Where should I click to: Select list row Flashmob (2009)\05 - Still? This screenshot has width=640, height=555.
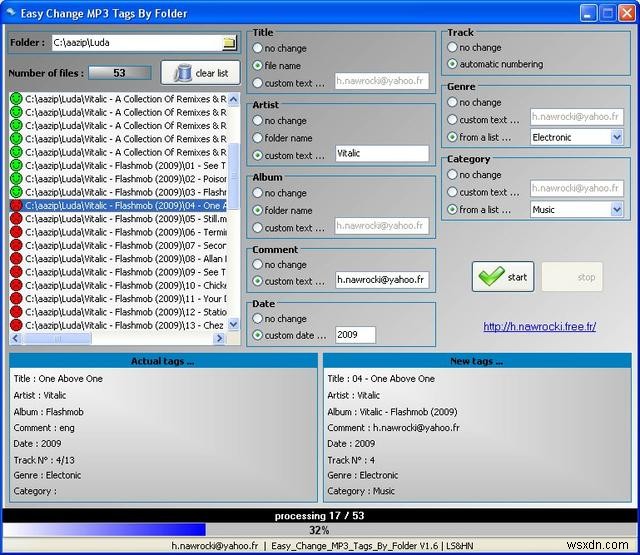[x=118, y=219]
